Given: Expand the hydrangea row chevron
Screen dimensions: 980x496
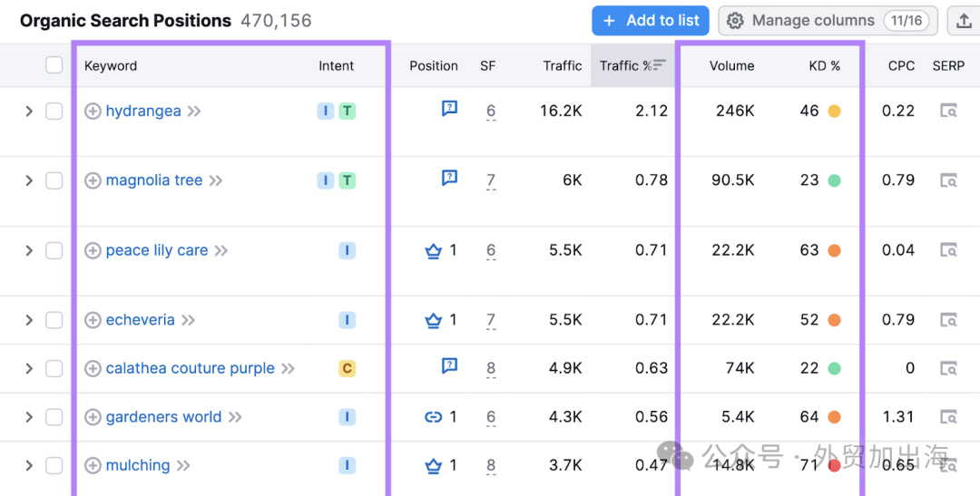Looking at the screenshot, I should [29, 112].
